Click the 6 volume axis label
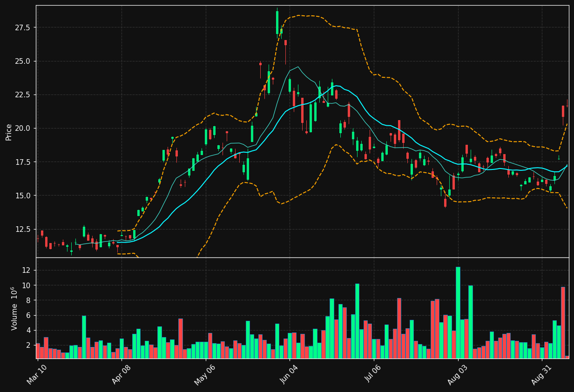574x392 pixels. tap(28, 315)
